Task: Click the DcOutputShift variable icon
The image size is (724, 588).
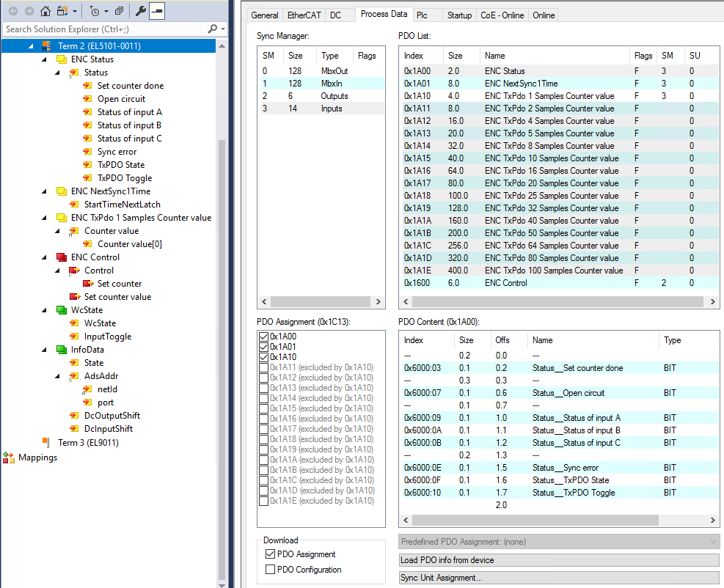Action: (x=74, y=416)
